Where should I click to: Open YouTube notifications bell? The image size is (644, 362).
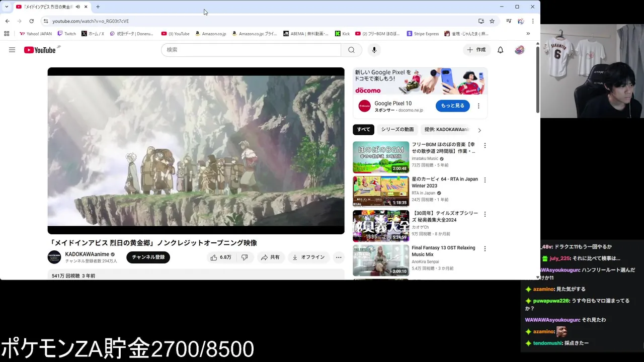(x=500, y=50)
